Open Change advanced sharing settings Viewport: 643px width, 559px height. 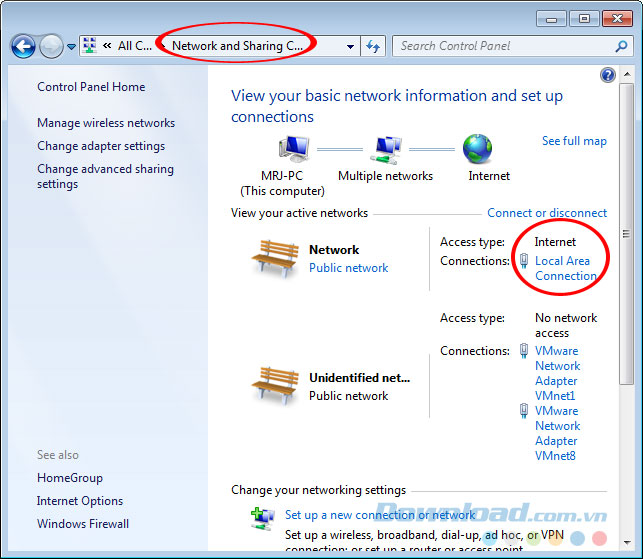105,176
